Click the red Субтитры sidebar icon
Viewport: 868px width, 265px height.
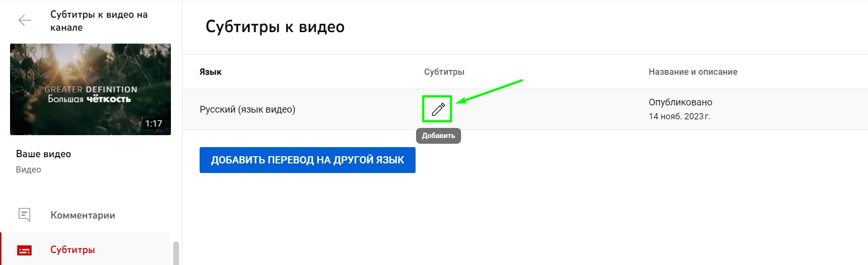[24, 250]
